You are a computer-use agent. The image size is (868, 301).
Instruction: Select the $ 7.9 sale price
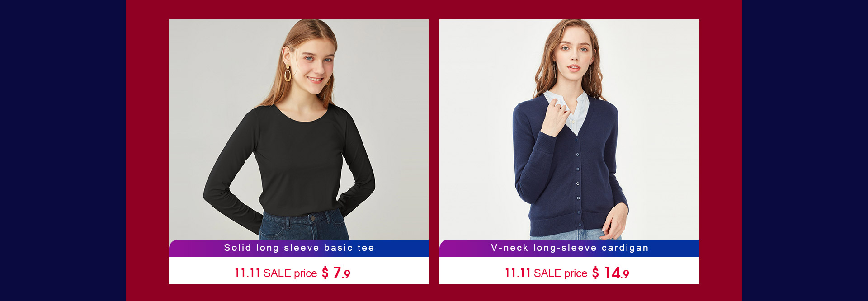click(x=336, y=273)
